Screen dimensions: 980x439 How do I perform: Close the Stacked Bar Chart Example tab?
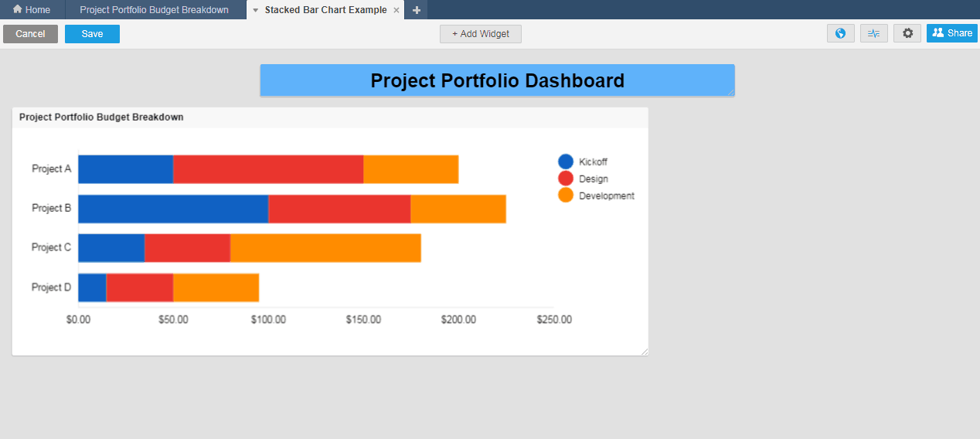tap(396, 10)
